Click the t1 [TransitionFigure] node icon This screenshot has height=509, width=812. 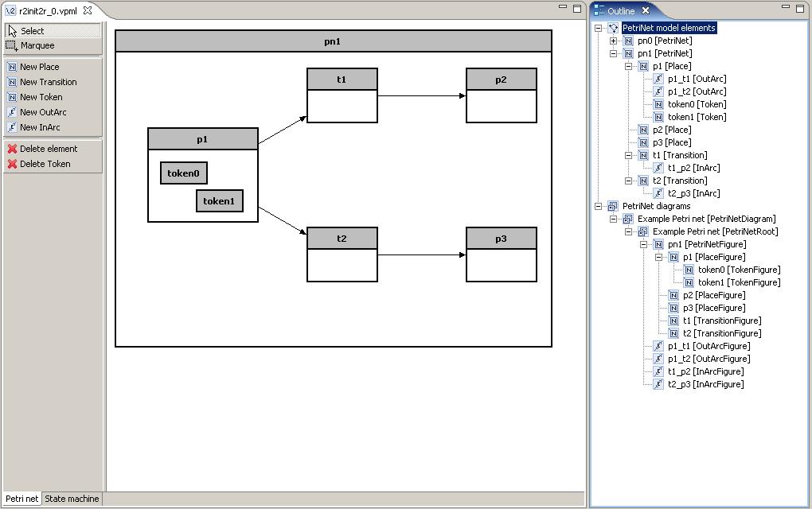673,321
